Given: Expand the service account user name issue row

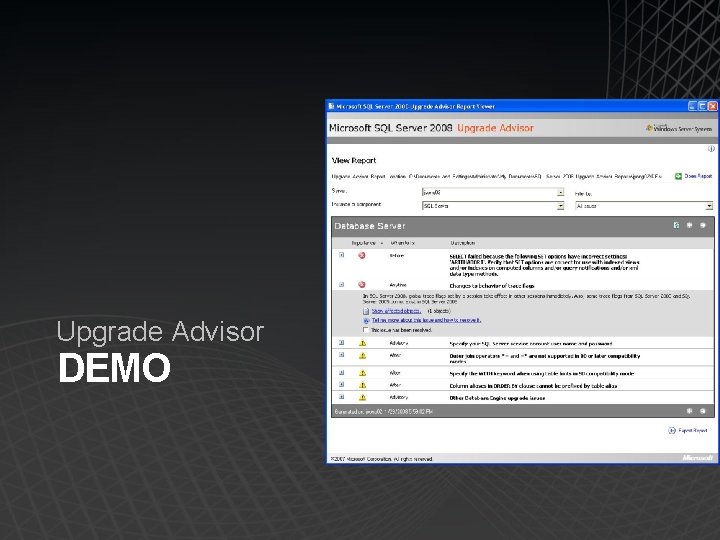Looking at the screenshot, I should [x=342, y=343].
